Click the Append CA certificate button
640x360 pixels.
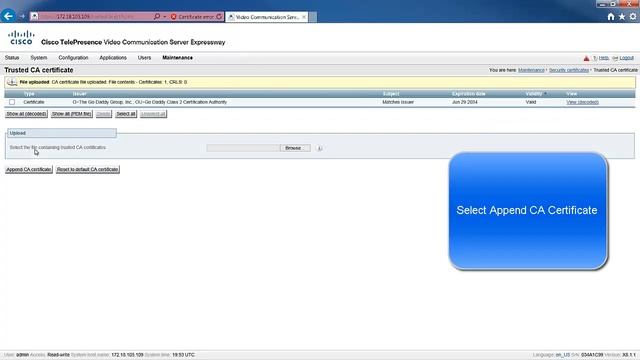(29, 169)
